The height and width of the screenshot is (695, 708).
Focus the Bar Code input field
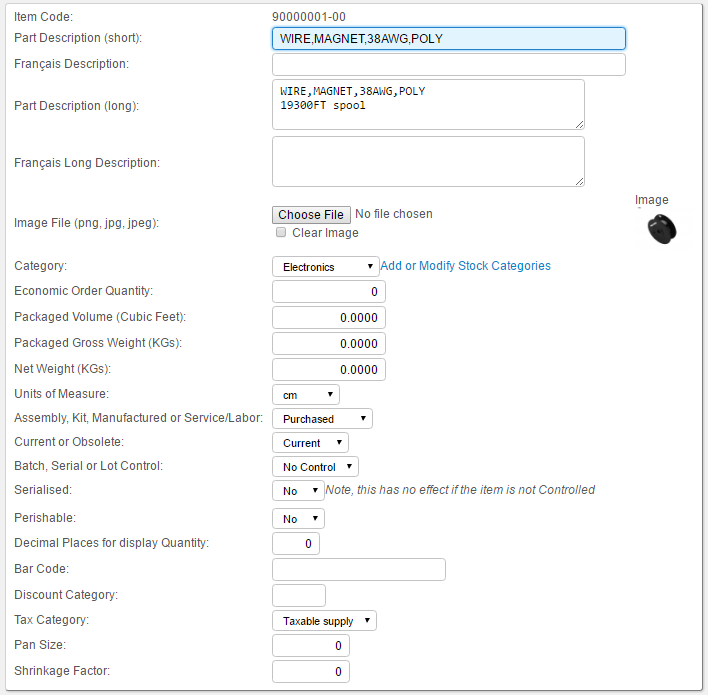tap(359, 569)
